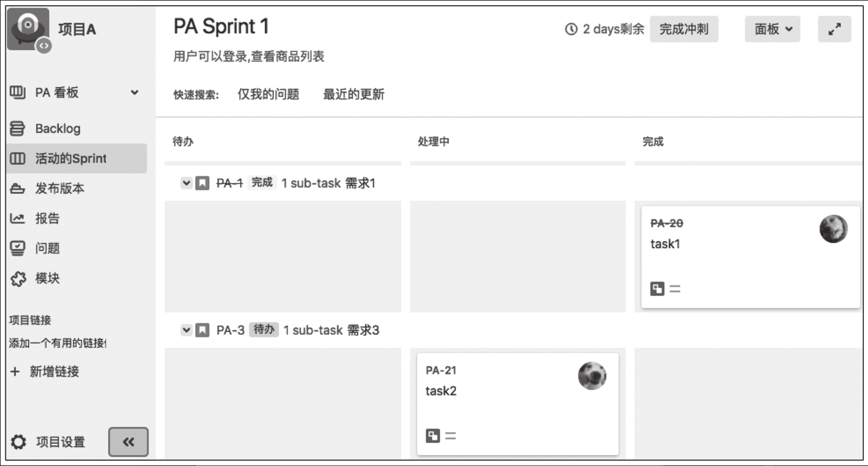
Task: Collapse the PA-1 需求1 swimlane
Action: point(186,183)
